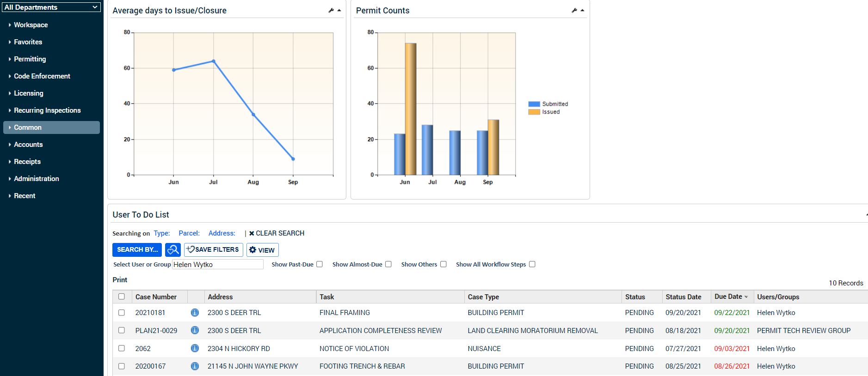This screenshot has width=868, height=376.
Task: Click info icon for case 20210181
Action: (x=195, y=313)
